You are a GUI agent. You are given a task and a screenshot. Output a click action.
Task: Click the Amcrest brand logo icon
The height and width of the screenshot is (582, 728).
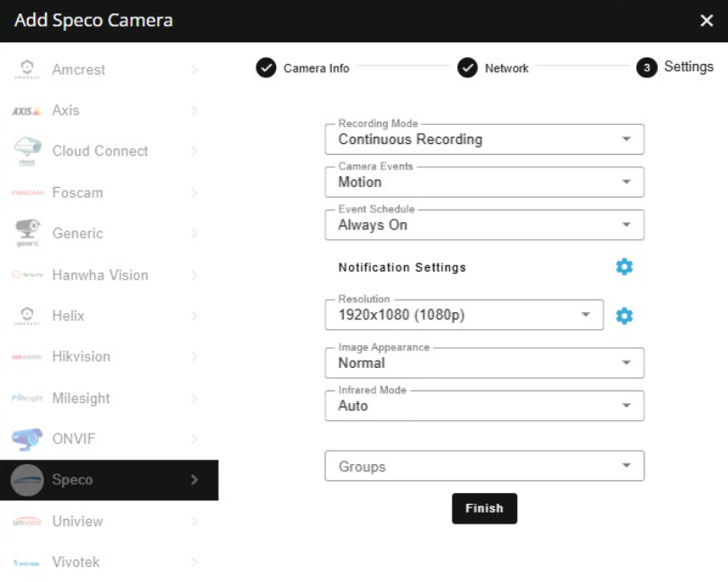pyautogui.click(x=27, y=69)
